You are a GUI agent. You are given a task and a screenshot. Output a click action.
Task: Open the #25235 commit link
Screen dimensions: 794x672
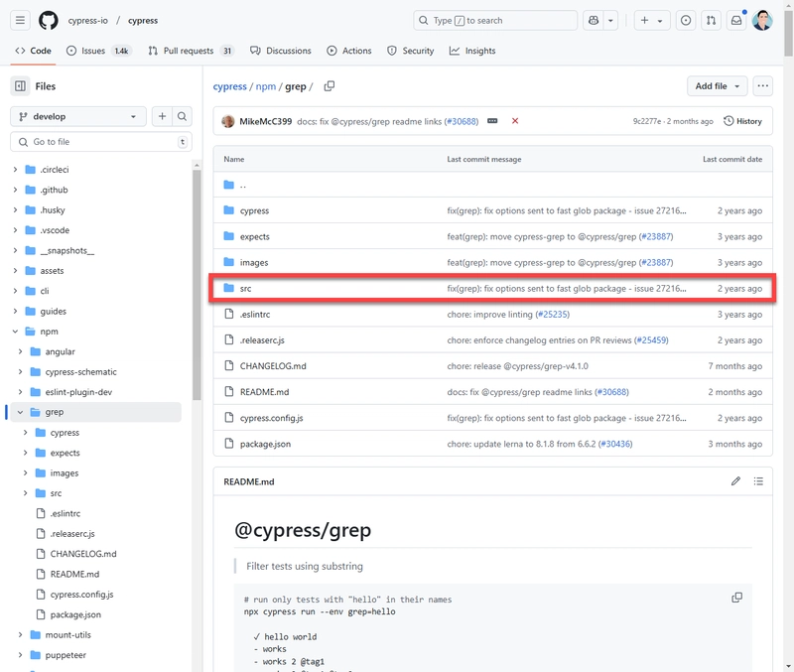pos(553,315)
